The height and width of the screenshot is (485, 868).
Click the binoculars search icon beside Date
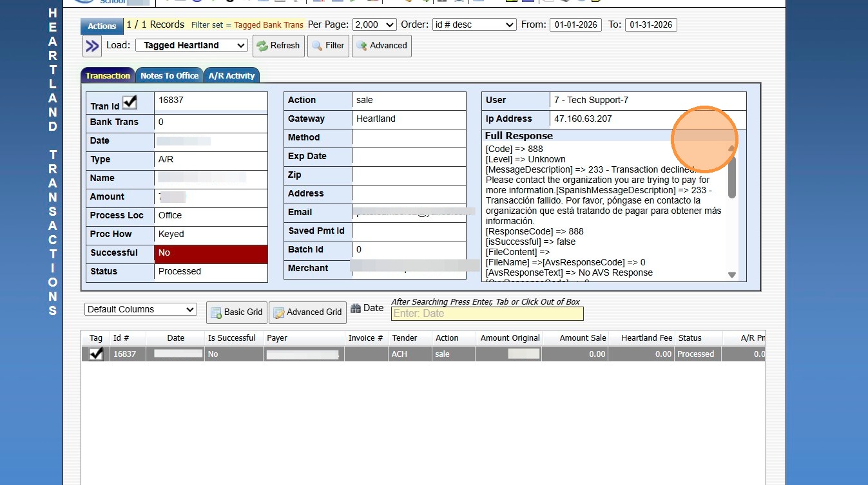point(356,308)
